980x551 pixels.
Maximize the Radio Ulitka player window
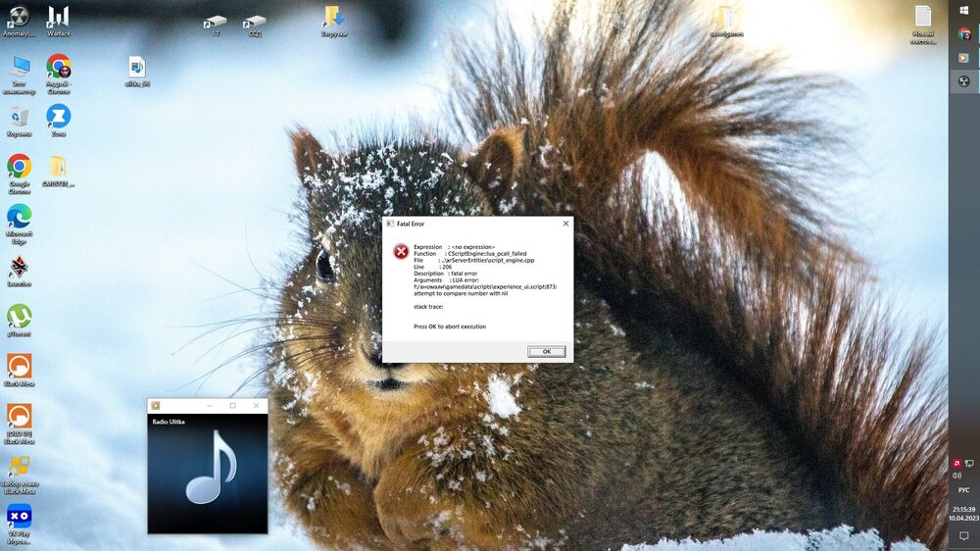click(x=232, y=405)
